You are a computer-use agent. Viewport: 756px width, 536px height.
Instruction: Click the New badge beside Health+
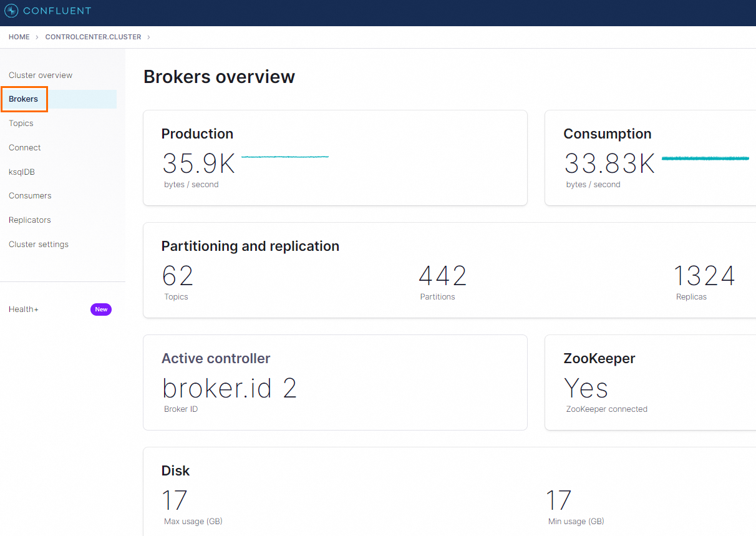(x=101, y=309)
